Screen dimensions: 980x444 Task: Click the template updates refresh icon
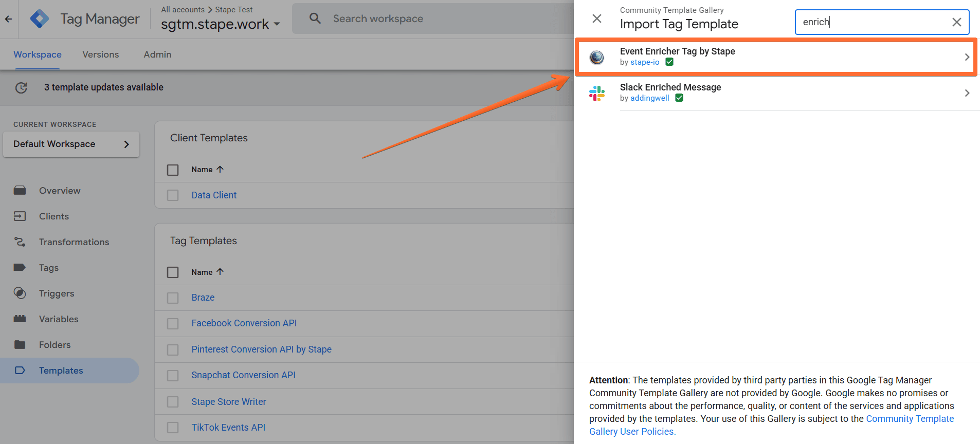[21, 88]
